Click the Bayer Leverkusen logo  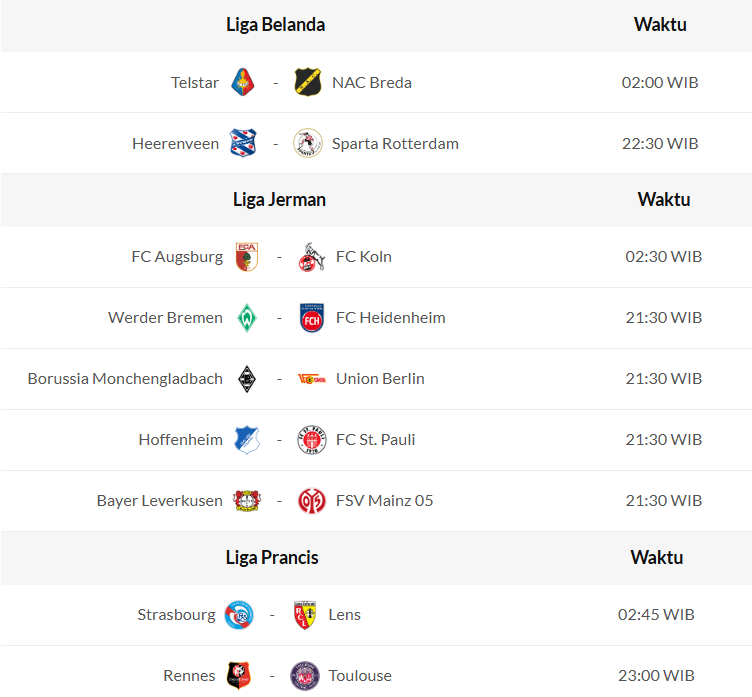click(x=247, y=501)
